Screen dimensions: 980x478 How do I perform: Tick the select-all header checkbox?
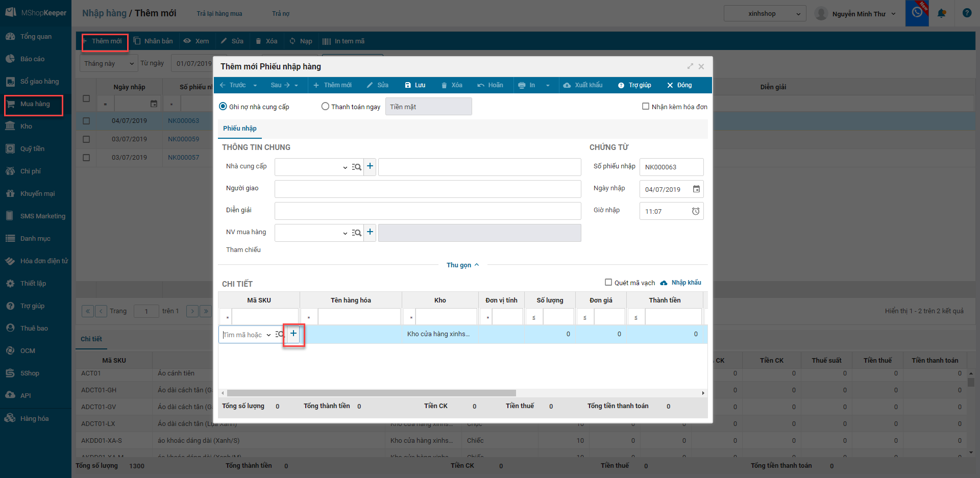(86, 98)
